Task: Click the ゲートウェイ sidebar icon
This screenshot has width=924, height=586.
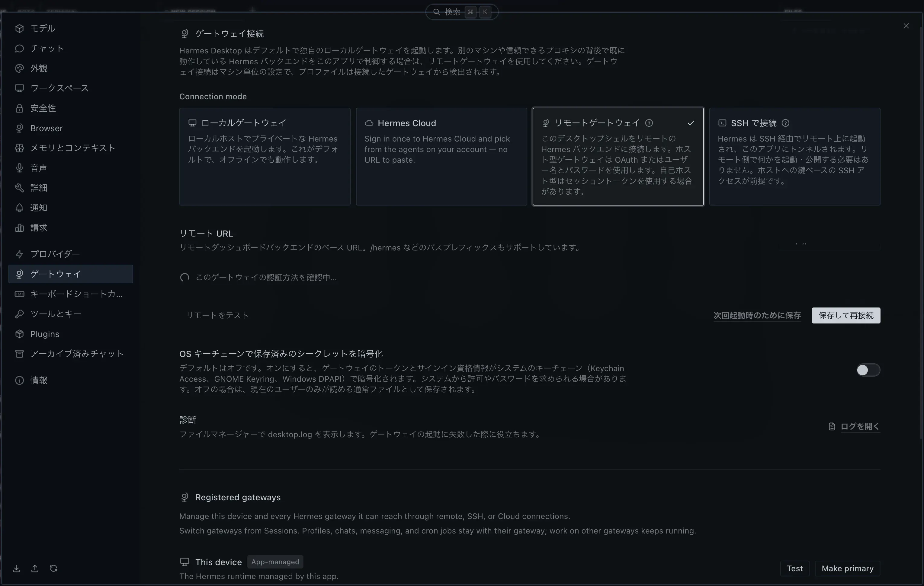Action: pos(19,274)
